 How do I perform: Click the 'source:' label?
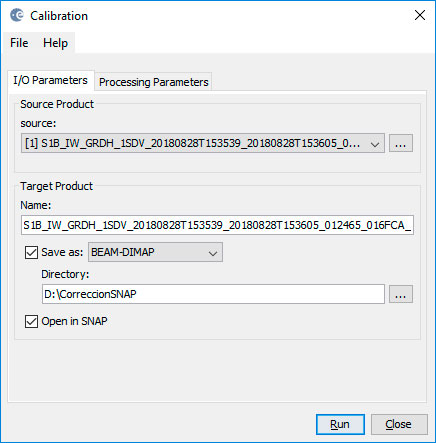click(x=38, y=123)
